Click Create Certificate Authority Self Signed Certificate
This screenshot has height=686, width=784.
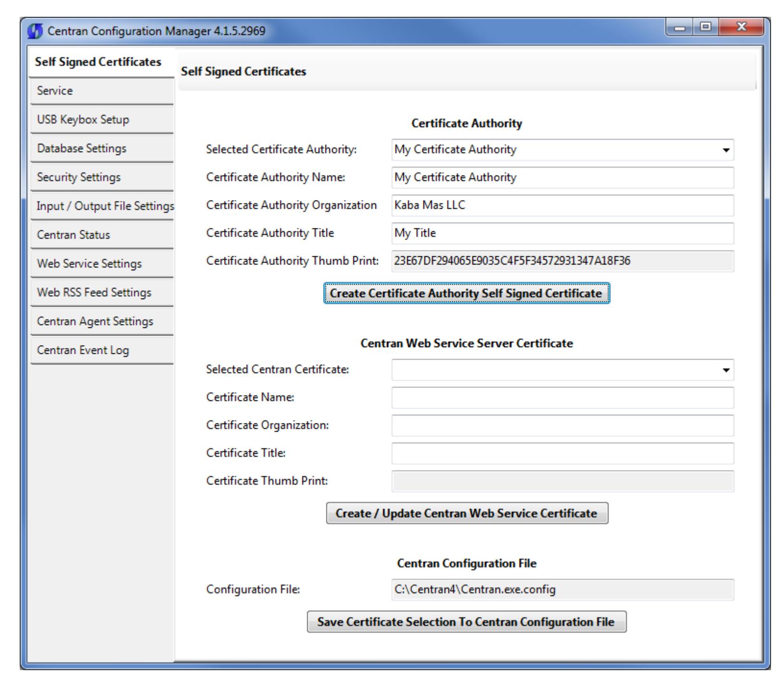(x=467, y=293)
